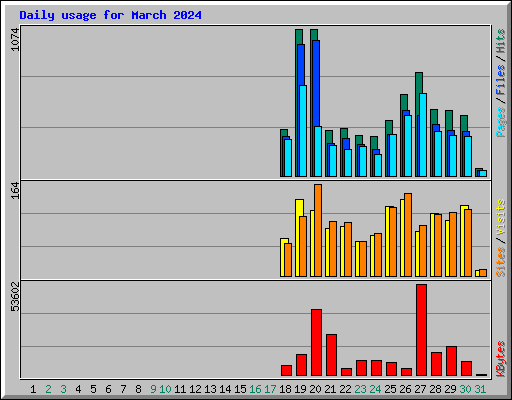Select day 10 on the x-axis

(165, 389)
